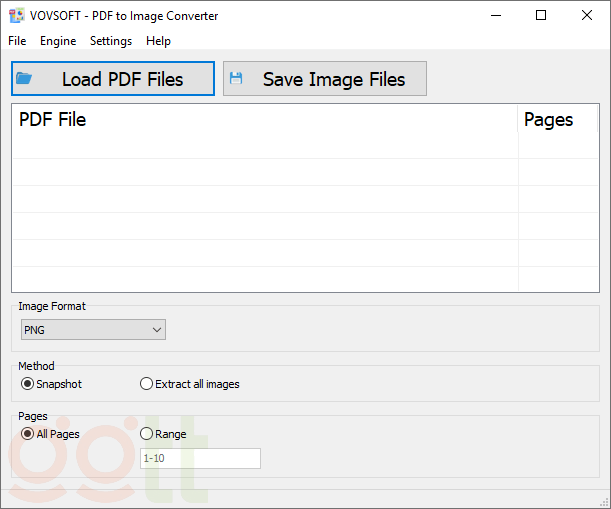
Task: Open the Help menu
Action: (x=158, y=41)
